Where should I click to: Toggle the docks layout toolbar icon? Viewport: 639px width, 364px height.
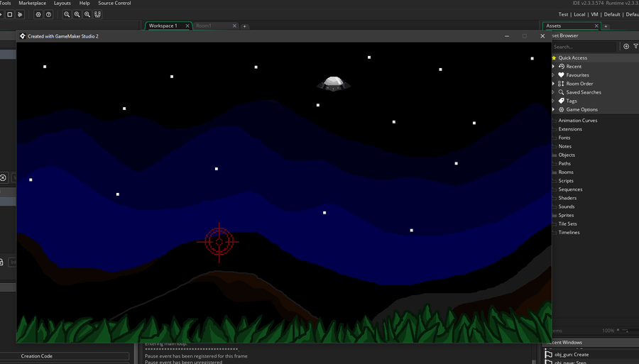97,14
